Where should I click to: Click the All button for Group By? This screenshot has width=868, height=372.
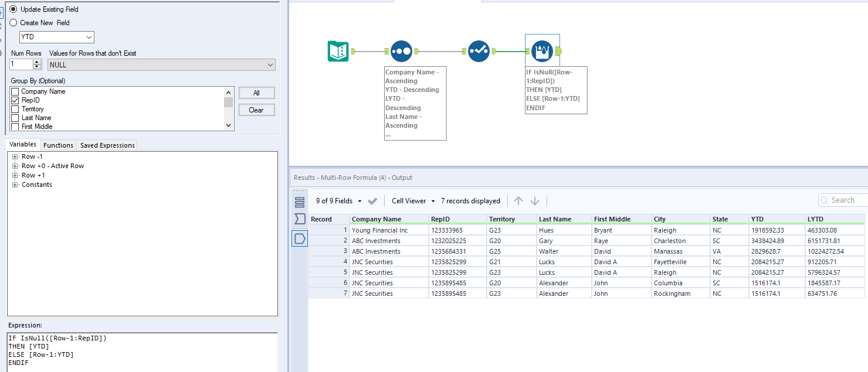(256, 93)
